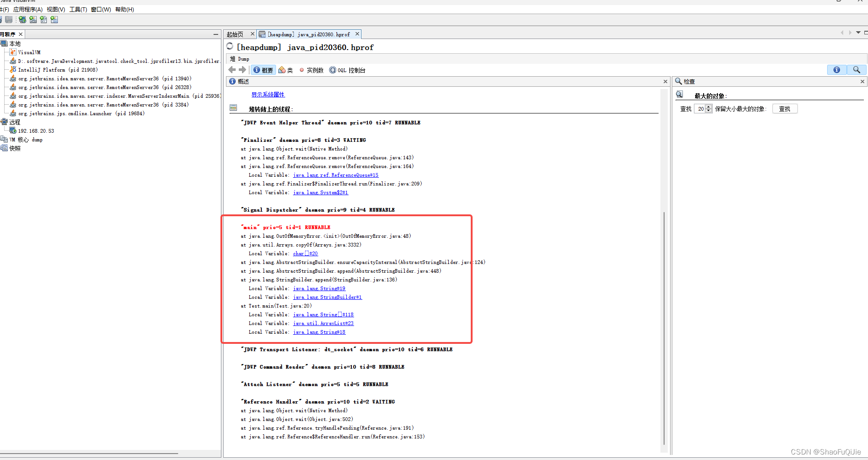Click the back navigation arrow

click(231, 69)
